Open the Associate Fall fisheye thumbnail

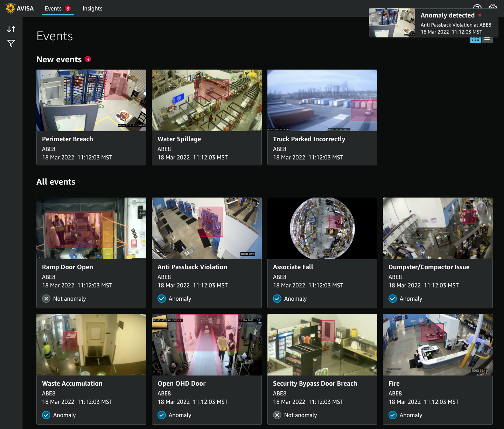322,228
